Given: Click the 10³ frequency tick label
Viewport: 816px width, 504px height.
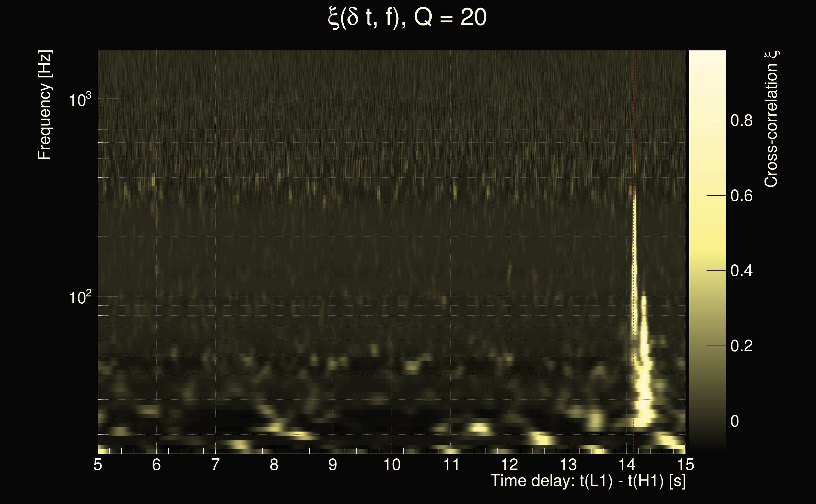Looking at the screenshot, I should [80, 100].
